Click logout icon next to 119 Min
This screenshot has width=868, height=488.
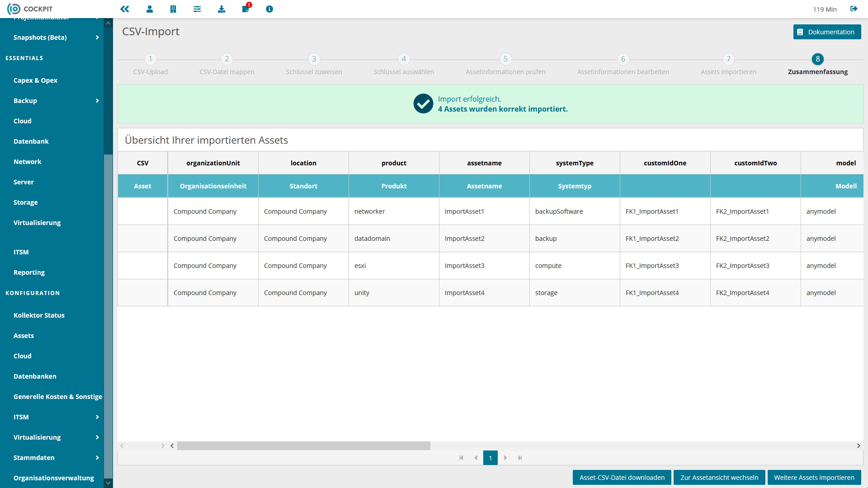click(x=854, y=9)
